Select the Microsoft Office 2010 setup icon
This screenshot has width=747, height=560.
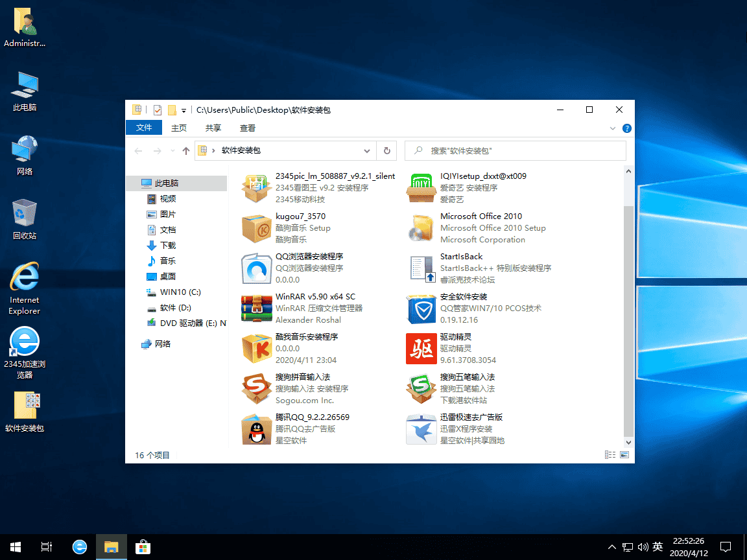pos(421,228)
